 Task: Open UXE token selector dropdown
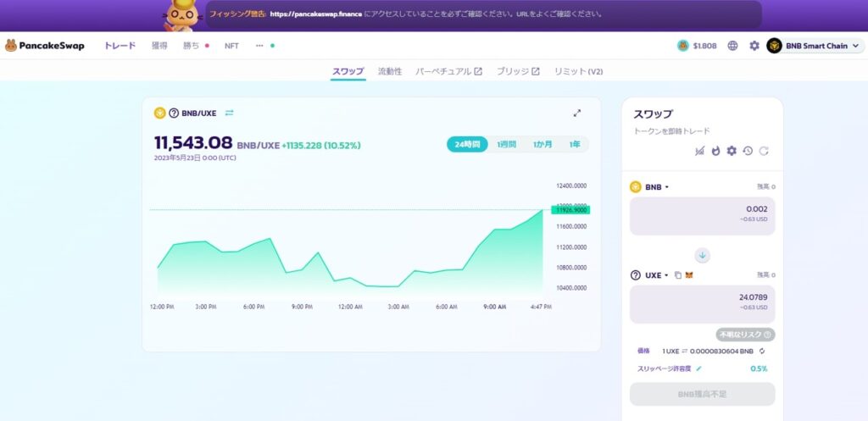coord(649,275)
